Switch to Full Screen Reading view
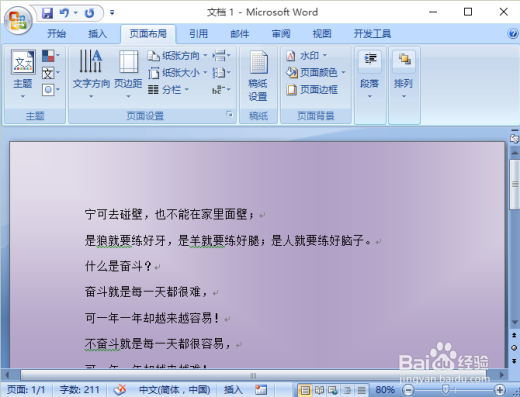Screen dimensions: 520x397 click(319, 390)
